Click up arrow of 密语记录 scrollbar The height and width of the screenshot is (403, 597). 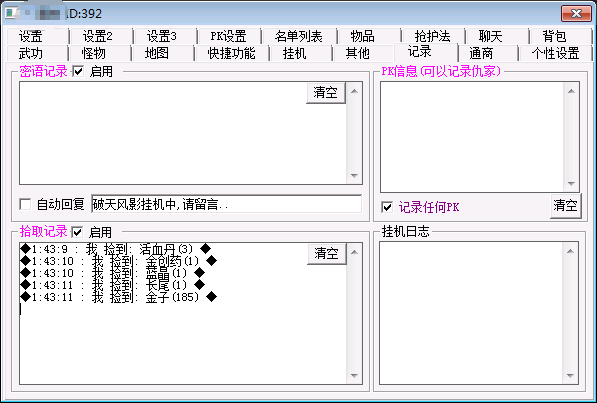click(354, 91)
